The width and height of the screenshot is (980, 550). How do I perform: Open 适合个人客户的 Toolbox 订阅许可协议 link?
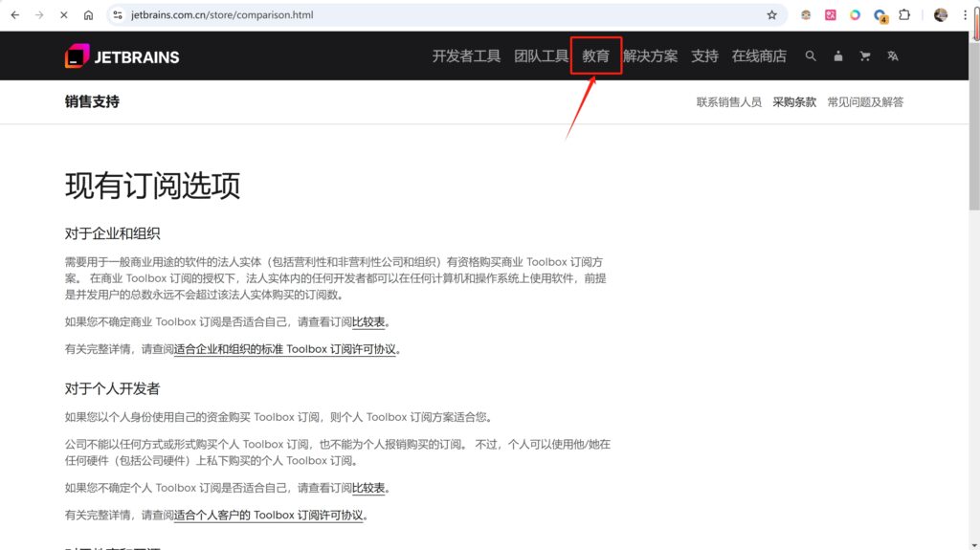268,515
